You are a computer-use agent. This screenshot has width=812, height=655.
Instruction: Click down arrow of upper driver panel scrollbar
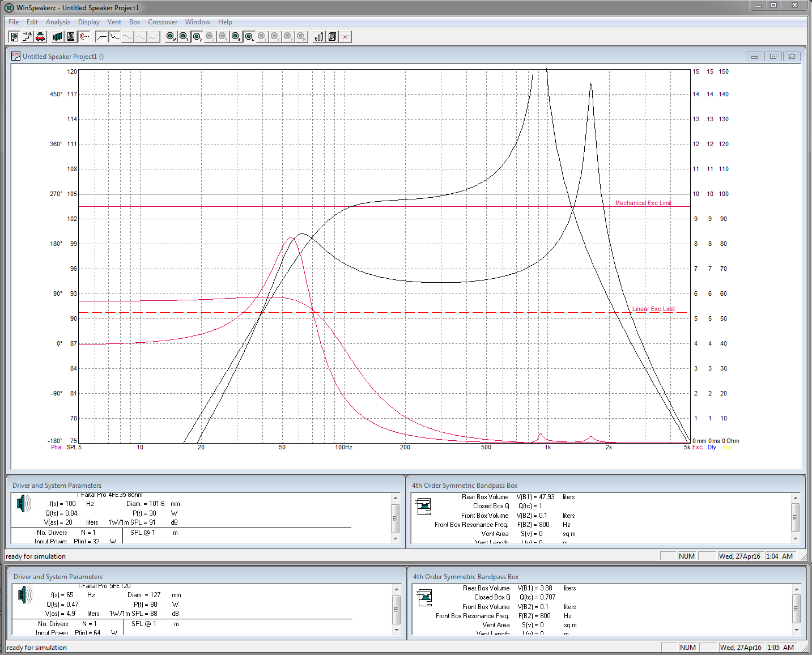pos(396,539)
